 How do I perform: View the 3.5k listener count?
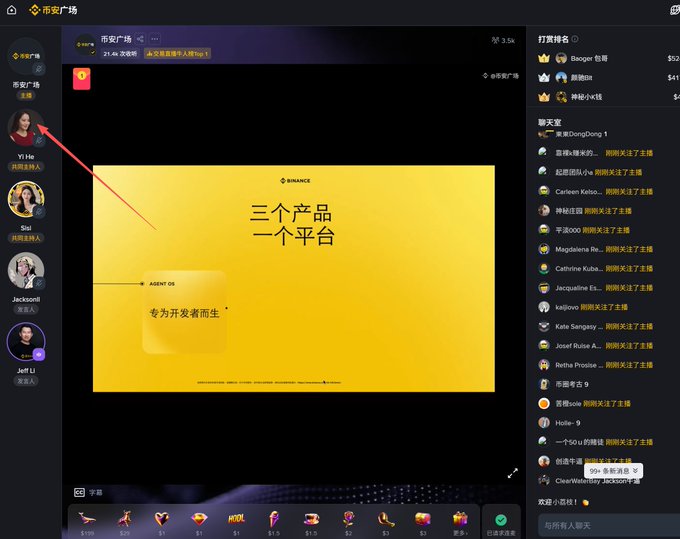click(503, 40)
